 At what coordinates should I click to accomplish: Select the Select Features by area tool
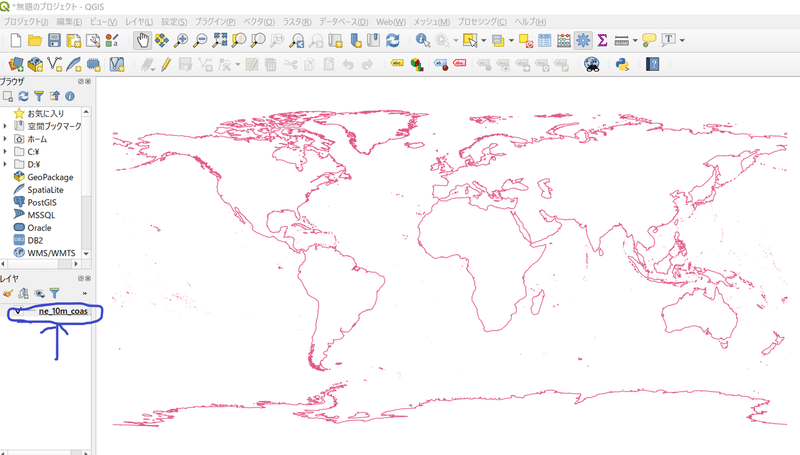click(x=470, y=40)
